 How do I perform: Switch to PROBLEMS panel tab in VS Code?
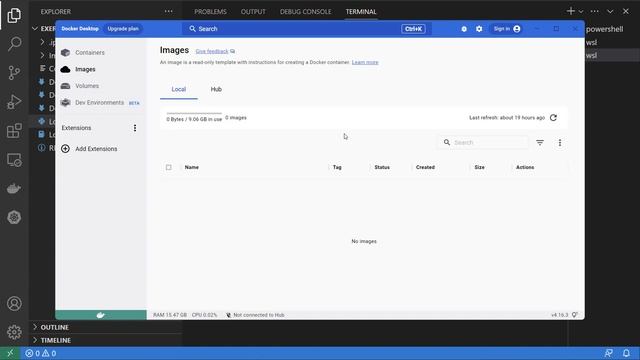tap(210, 12)
